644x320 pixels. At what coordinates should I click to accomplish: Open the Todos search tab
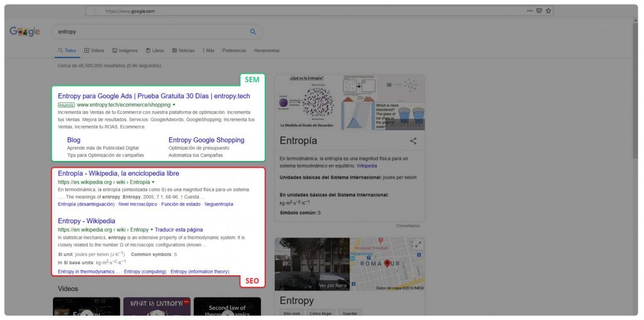coord(67,50)
